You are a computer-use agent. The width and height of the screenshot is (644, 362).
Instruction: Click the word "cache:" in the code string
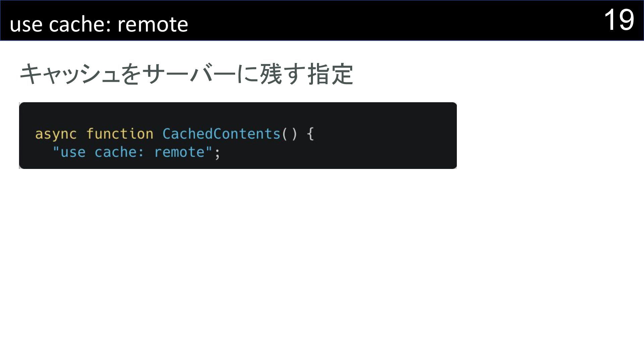[119, 152]
